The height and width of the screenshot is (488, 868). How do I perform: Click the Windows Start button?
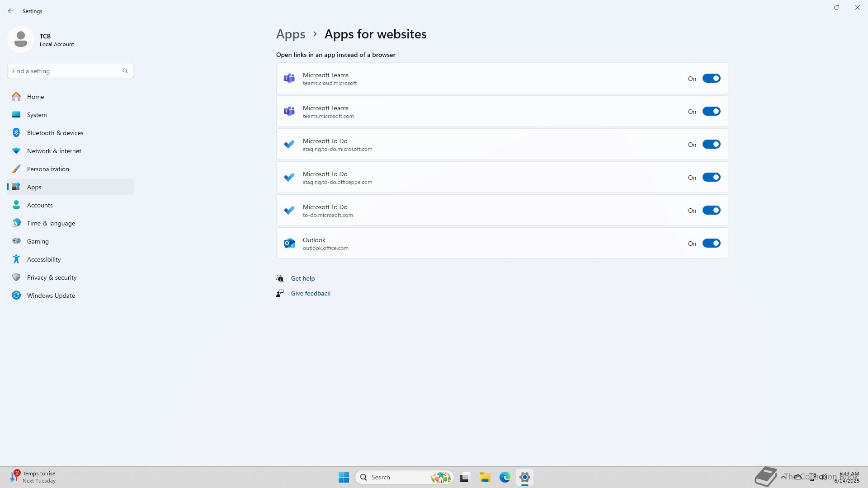pyautogui.click(x=344, y=477)
